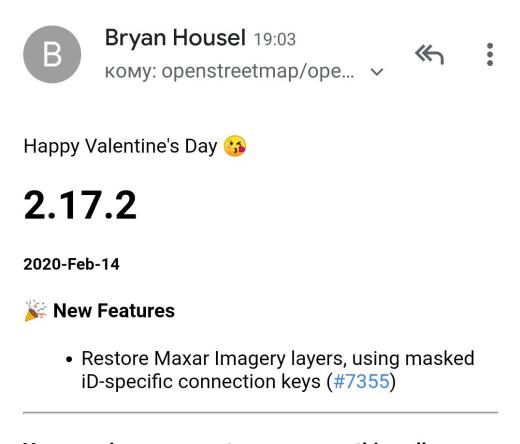Tap the New Features heading
520x444 pixels.
tap(114, 311)
